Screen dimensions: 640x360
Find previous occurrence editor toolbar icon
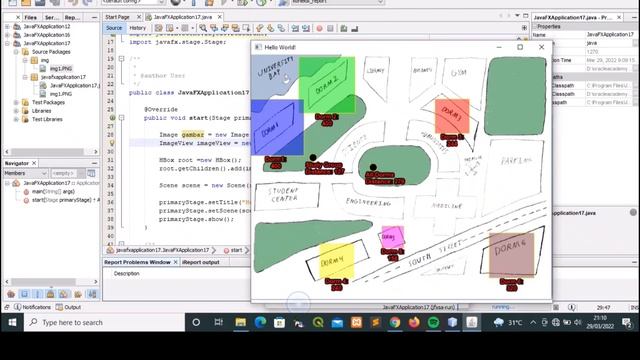214,28
